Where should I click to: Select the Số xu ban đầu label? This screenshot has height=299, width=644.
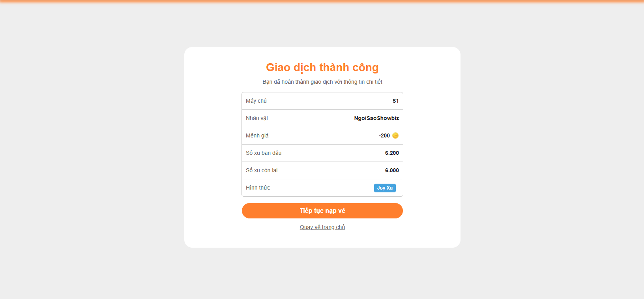coord(264,153)
